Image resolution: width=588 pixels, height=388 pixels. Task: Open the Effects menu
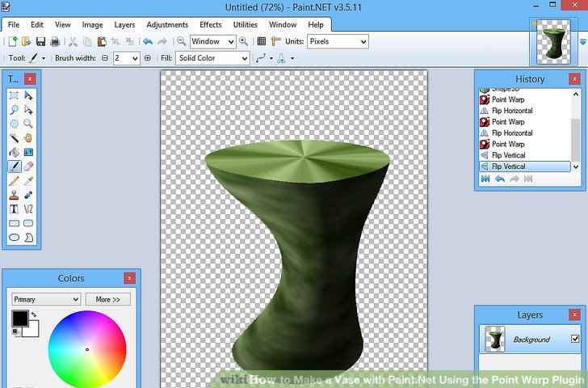[x=210, y=25]
